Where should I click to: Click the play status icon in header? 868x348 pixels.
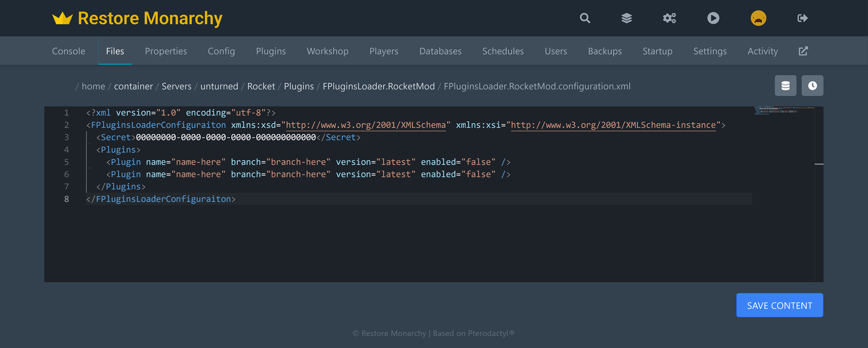pyautogui.click(x=713, y=18)
